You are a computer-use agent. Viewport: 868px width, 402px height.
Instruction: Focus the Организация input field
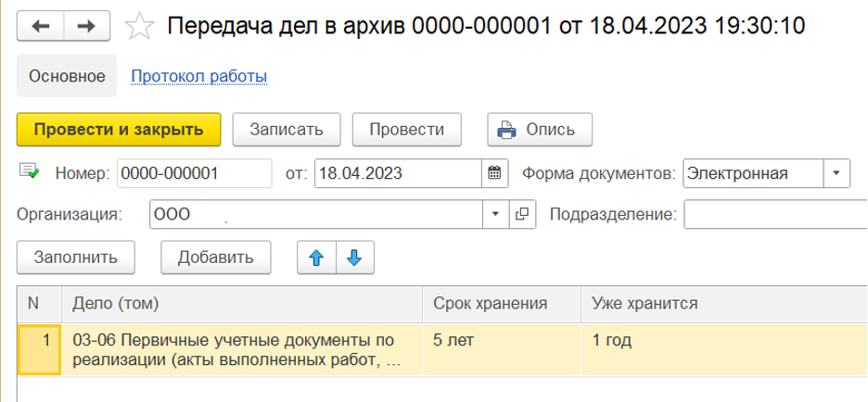tap(316, 215)
